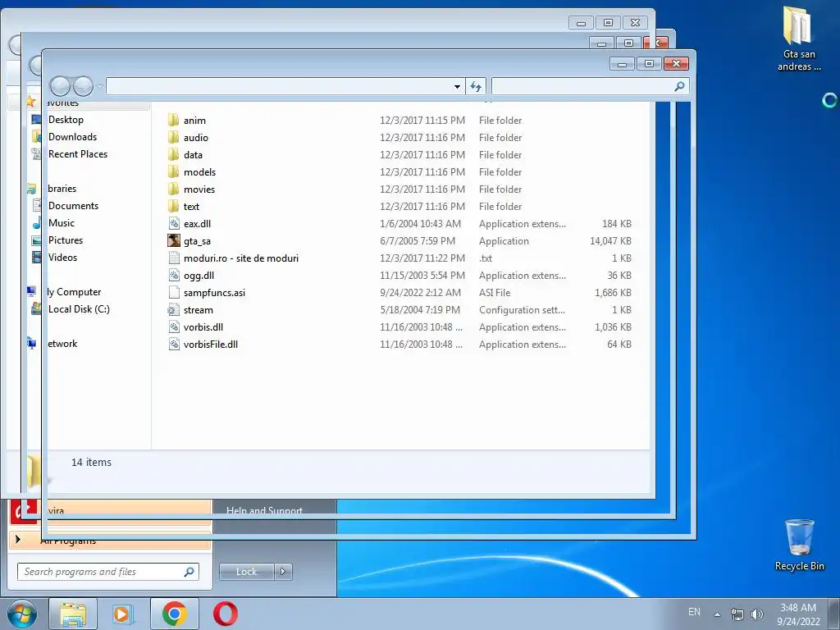840x630 pixels.
Task: Refresh the folder view
Action: 476,86
